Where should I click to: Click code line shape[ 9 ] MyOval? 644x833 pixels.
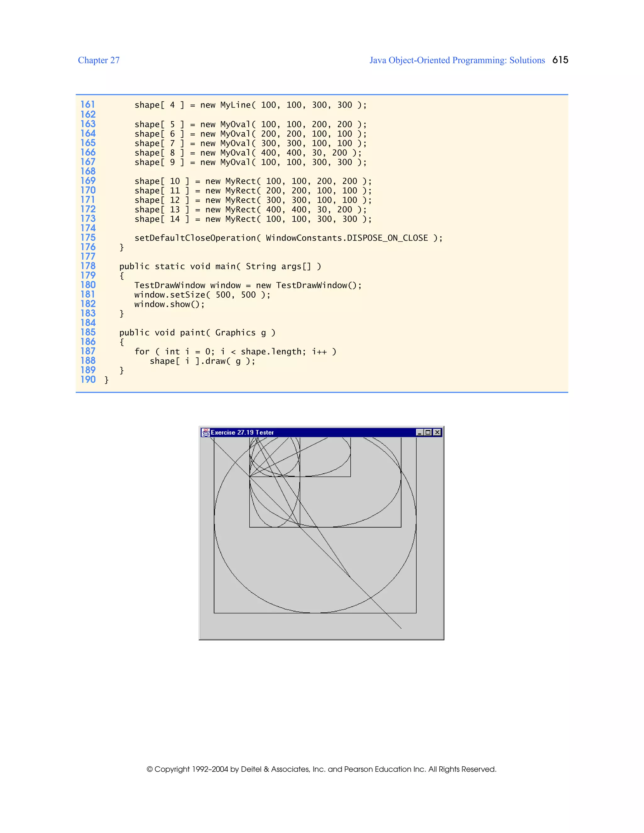tap(251, 163)
